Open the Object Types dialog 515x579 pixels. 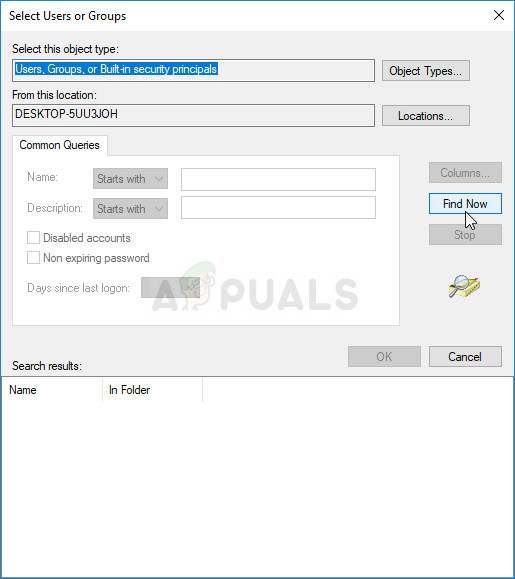pos(426,71)
